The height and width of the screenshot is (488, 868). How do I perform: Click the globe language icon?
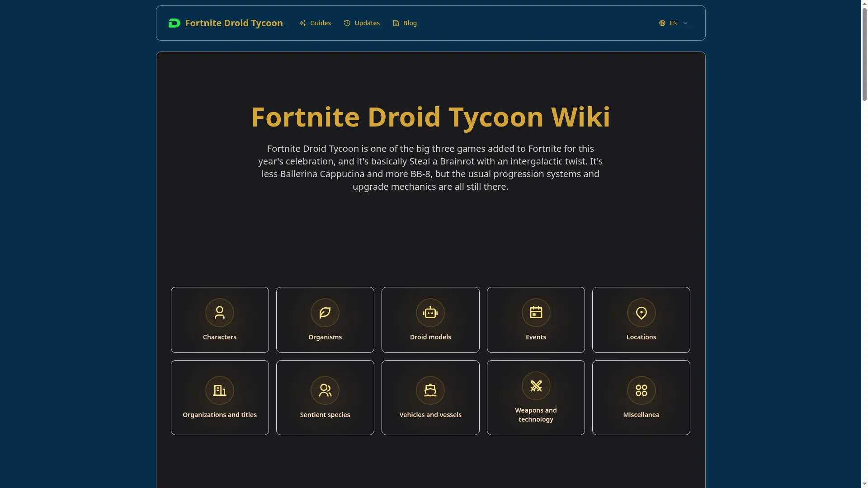[662, 23]
